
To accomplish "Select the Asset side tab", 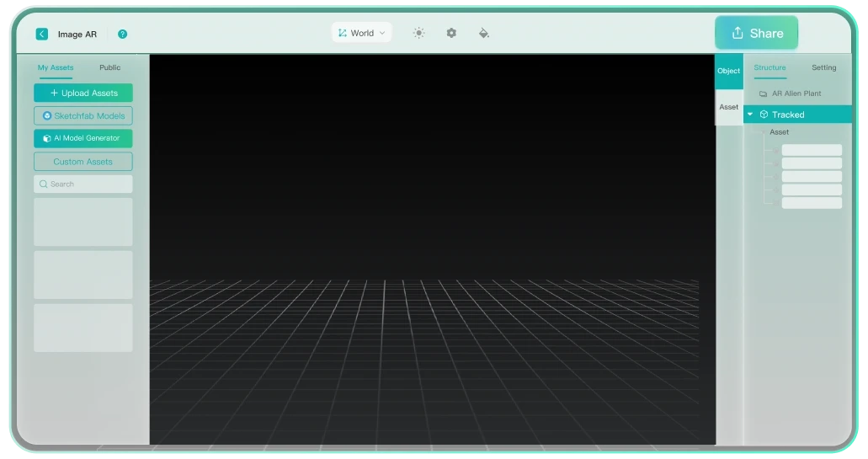I will 728,107.
